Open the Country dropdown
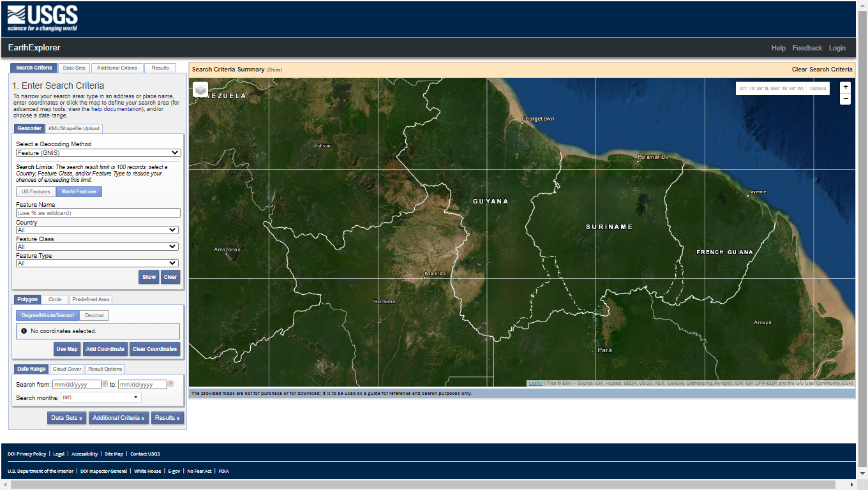 [98, 230]
